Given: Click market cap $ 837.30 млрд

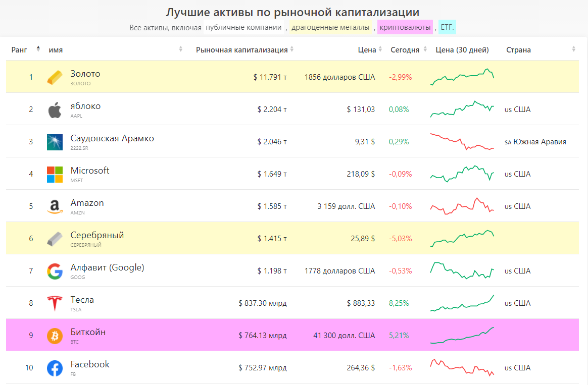Looking at the screenshot, I should (263, 303).
